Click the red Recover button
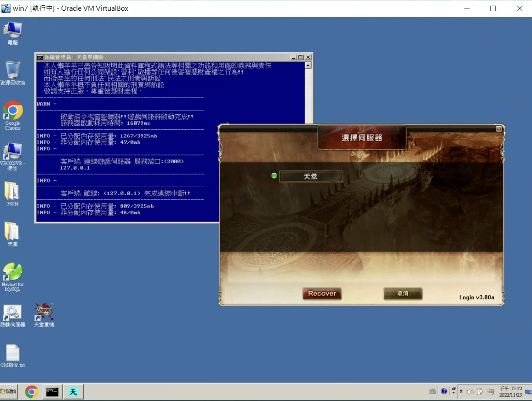This screenshot has width=532, height=401. point(322,294)
